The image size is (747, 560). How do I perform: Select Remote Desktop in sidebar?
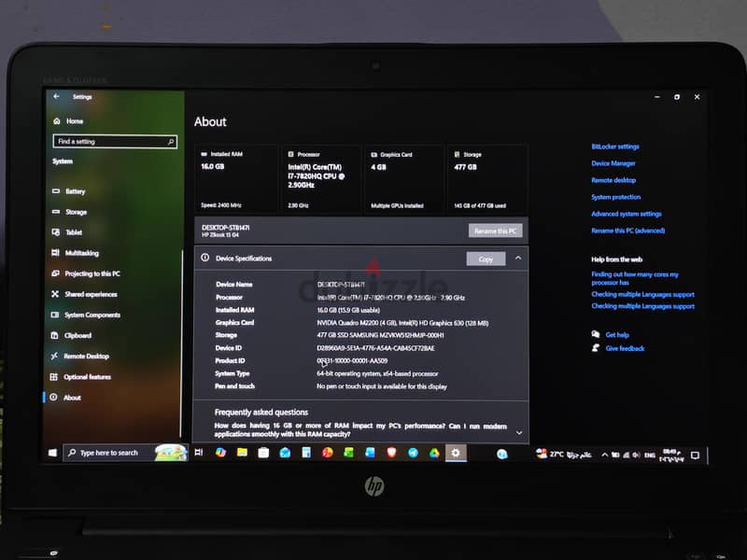pos(80,356)
